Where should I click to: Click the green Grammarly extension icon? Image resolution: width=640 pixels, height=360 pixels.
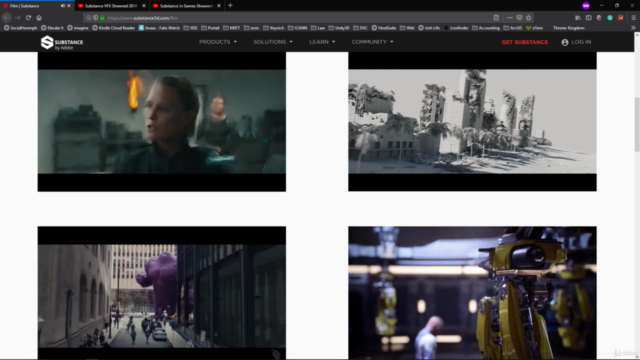pyautogui.click(x=610, y=18)
